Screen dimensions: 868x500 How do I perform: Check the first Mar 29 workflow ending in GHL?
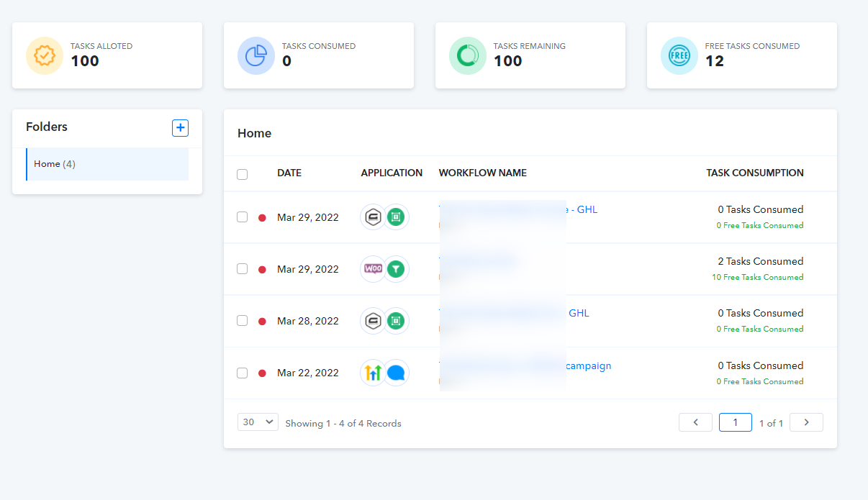tap(243, 217)
